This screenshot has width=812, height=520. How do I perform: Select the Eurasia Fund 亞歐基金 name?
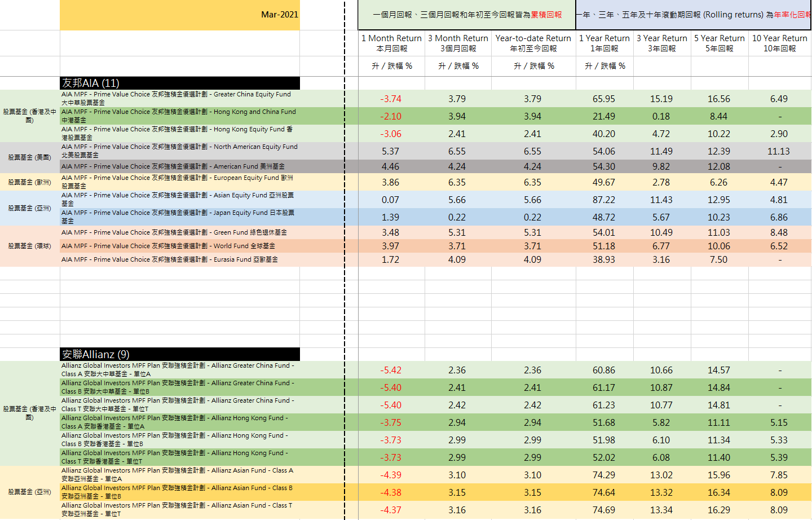click(180, 259)
